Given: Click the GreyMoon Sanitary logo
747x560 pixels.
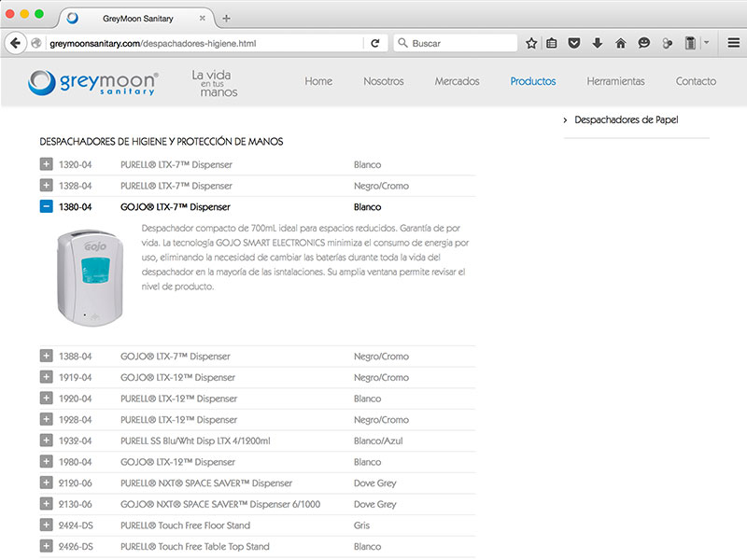Looking at the screenshot, I should pyautogui.click(x=93, y=83).
